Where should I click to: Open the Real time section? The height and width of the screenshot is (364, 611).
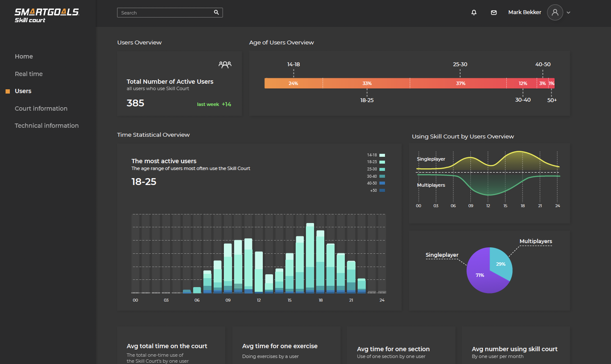pos(29,73)
